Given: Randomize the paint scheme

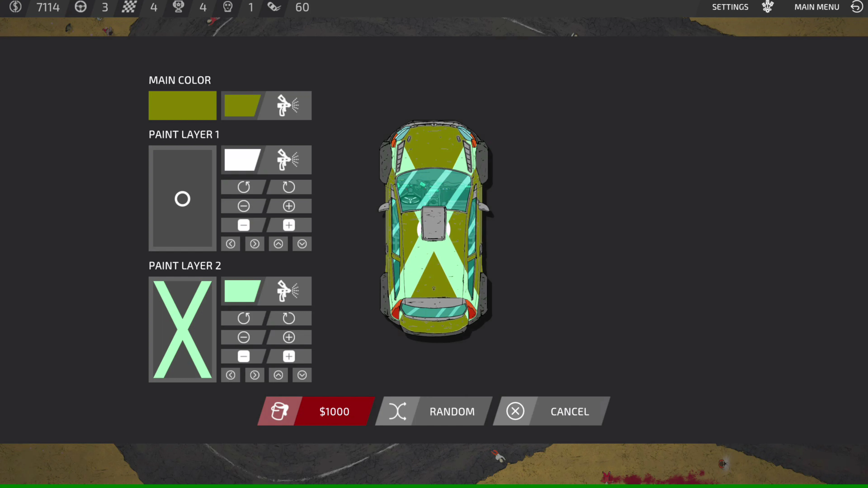Looking at the screenshot, I should pos(452,411).
